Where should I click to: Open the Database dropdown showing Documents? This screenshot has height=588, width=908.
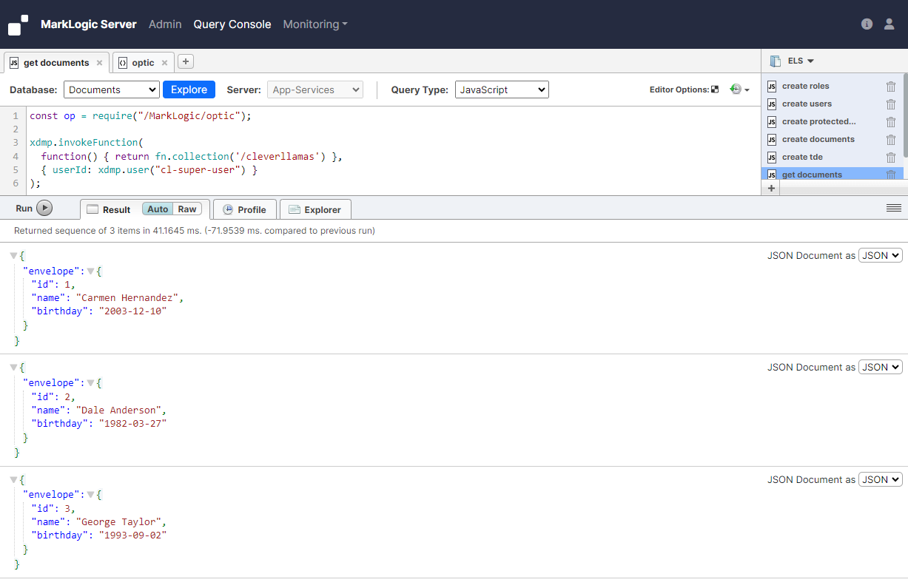click(x=111, y=89)
